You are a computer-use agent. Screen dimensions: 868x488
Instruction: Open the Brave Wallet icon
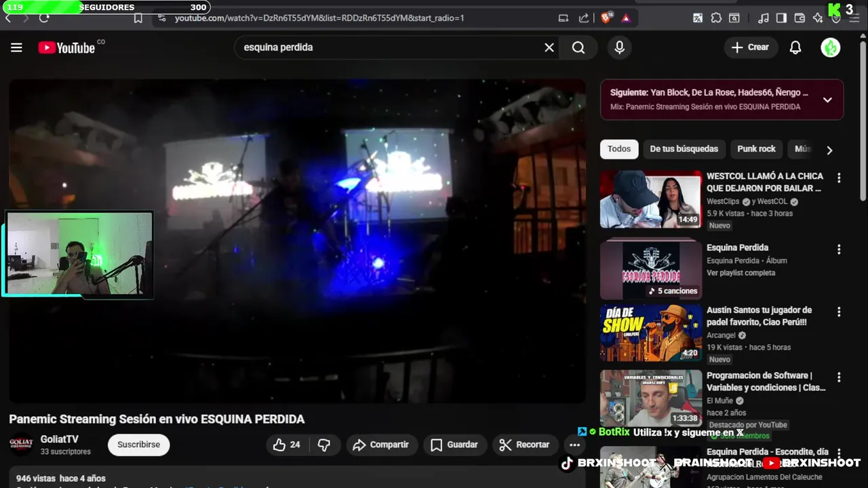pyautogui.click(x=800, y=18)
